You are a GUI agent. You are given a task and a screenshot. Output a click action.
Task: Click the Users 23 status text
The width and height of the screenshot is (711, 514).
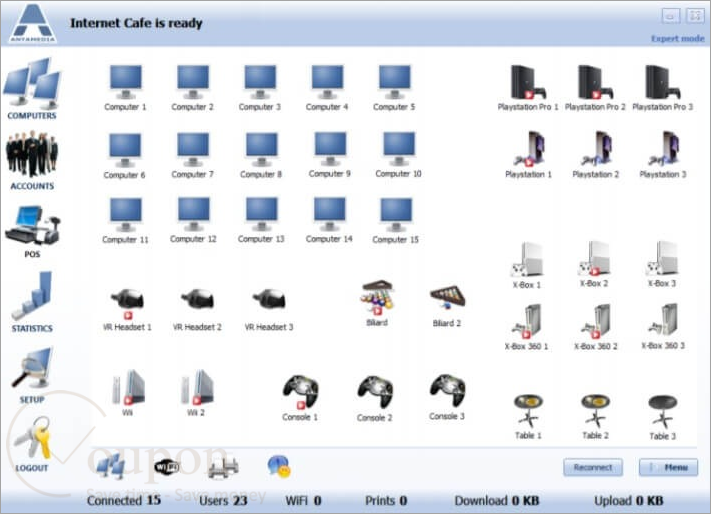pos(223,500)
